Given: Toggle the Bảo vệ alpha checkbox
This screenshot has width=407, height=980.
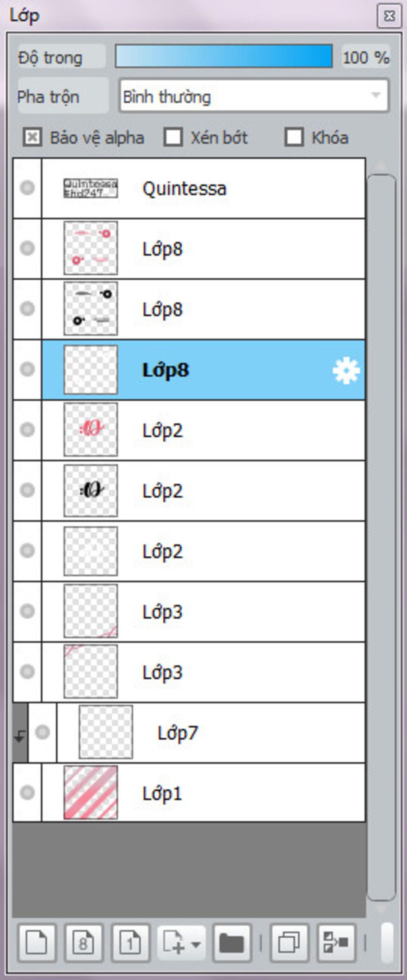Looking at the screenshot, I should 32,137.
